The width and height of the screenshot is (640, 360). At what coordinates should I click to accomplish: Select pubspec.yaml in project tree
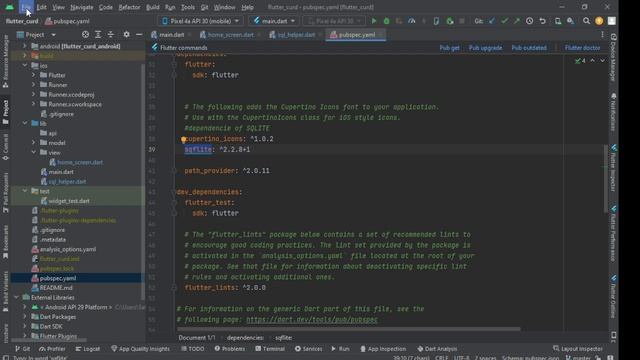click(58, 278)
